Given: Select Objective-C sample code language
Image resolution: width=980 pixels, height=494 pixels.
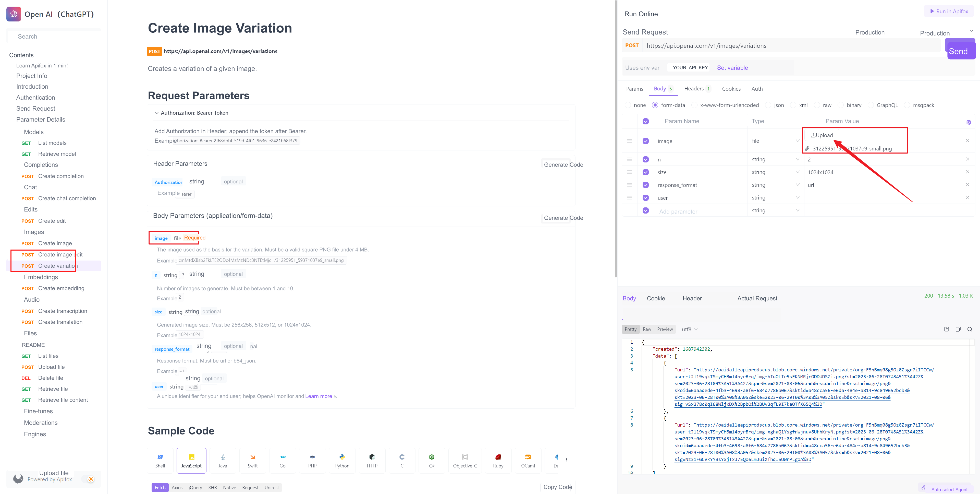Looking at the screenshot, I should pyautogui.click(x=465, y=461).
